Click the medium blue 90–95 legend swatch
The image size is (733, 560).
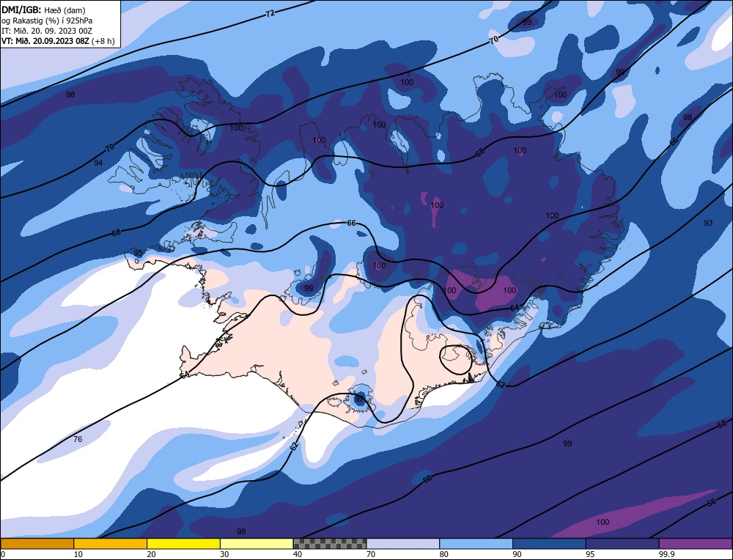pyautogui.click(x=549, y=544)
